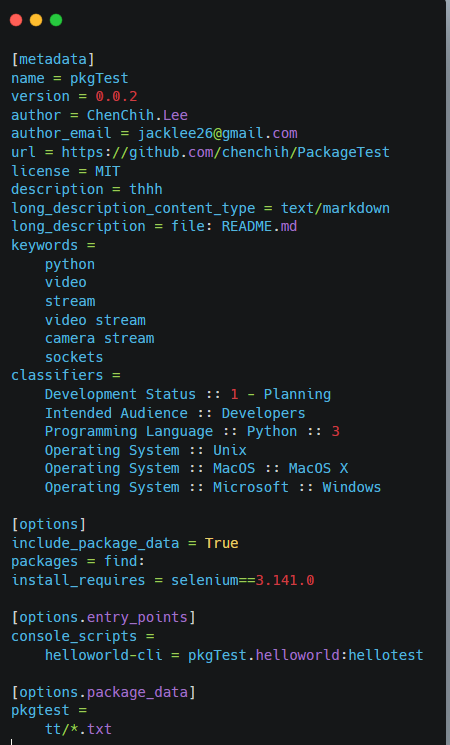Viewport: 450px width, 745px height.
Task: Click the red close window dot
Action: pos(16,20)
